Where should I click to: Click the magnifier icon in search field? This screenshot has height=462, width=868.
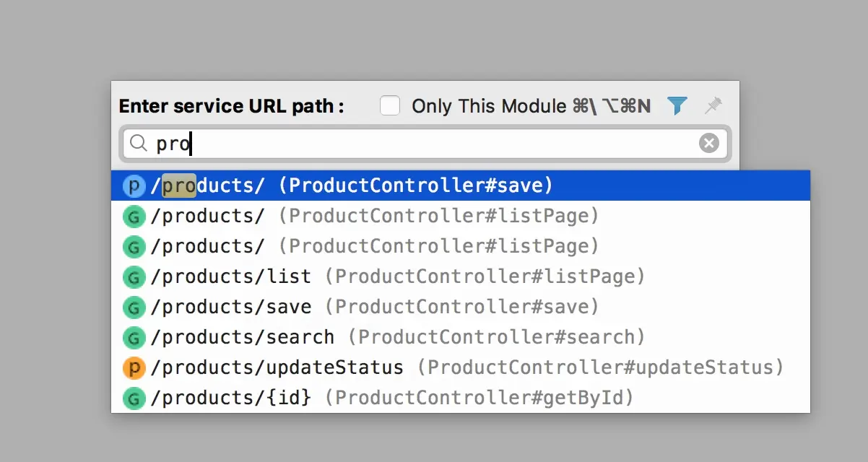pyautogui.click(x=138, y=144)
